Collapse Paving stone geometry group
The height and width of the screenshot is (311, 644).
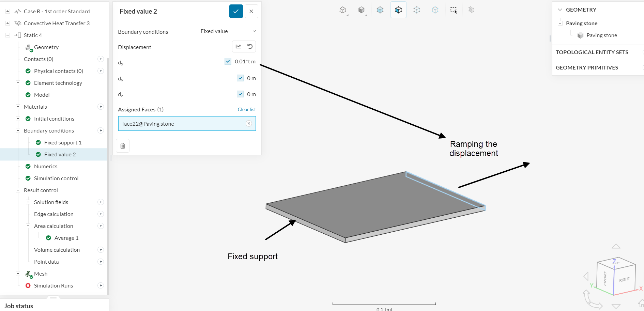coord(560,23)
